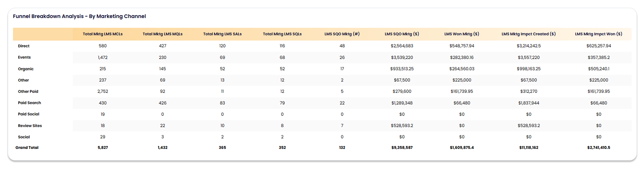Click Grand Total Impct Won $2,741,410.5
The image size is (644, 169).
pyautogui.click(x=598, y=147)
